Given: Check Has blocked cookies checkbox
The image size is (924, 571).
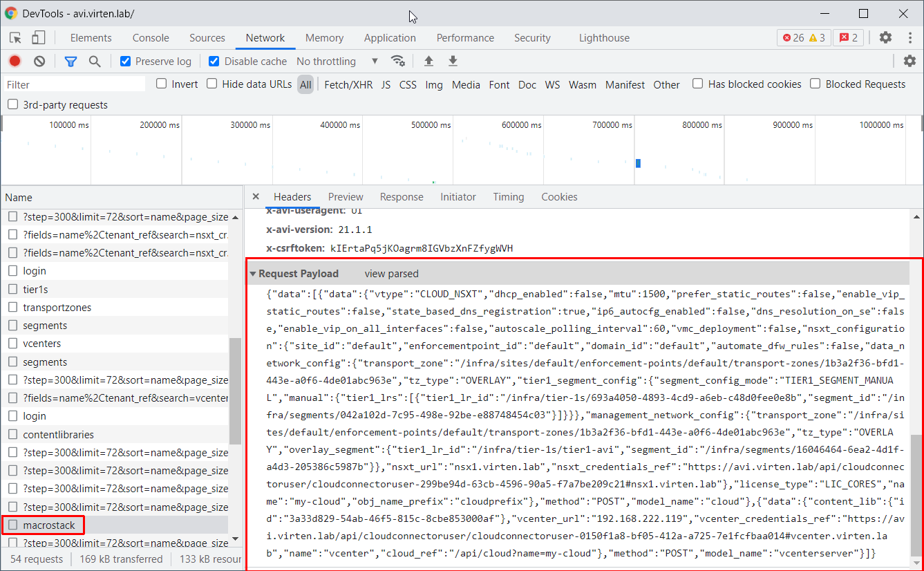Looking at the screenshot, I should point(698,84).
